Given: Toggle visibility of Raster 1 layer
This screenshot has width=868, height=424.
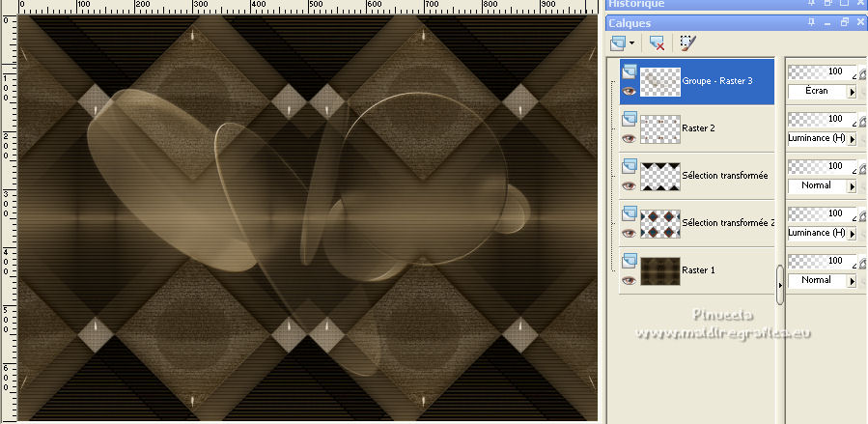Looking at the screenshot, I should coord(629,281).
